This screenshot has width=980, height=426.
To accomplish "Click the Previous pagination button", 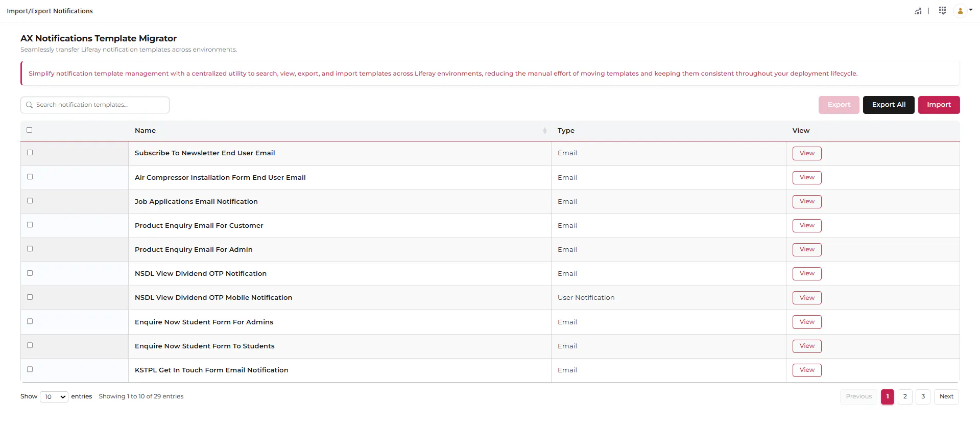I will [858, 397].
